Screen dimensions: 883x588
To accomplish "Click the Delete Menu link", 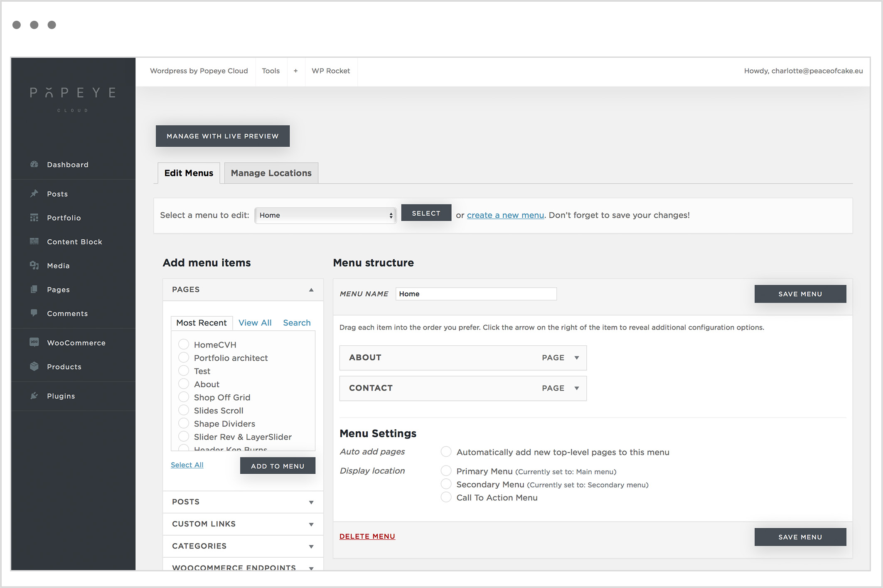I will [367, 536].
